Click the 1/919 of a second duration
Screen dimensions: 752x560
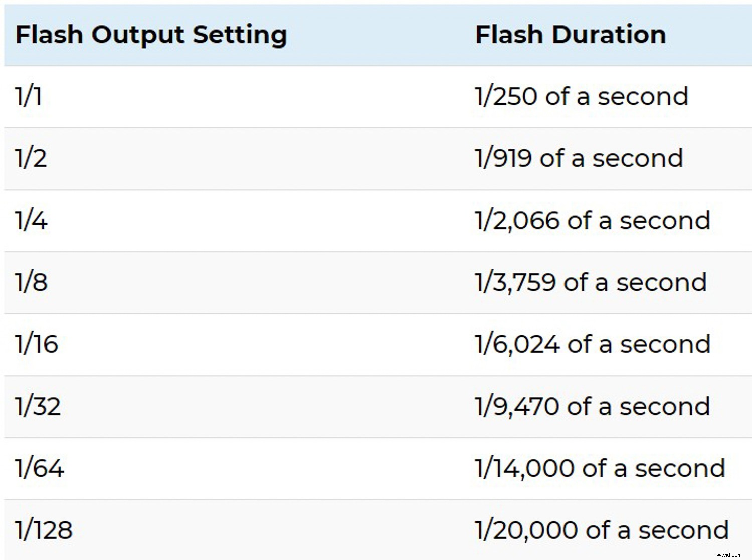pos(579,158)
